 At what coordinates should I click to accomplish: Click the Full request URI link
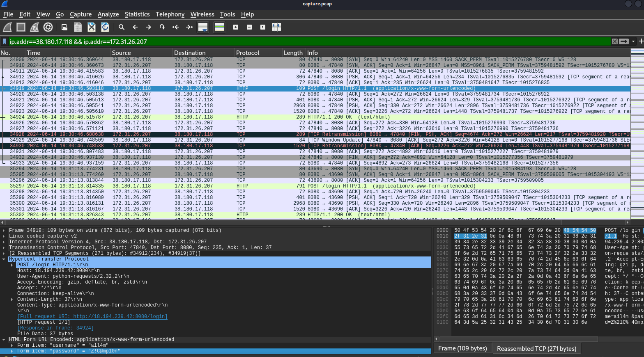[92, 317]
